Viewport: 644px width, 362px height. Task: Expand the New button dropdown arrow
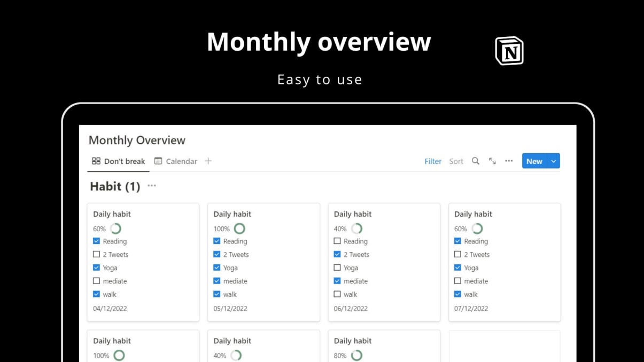pyautogui.click(x=553, y=161)
